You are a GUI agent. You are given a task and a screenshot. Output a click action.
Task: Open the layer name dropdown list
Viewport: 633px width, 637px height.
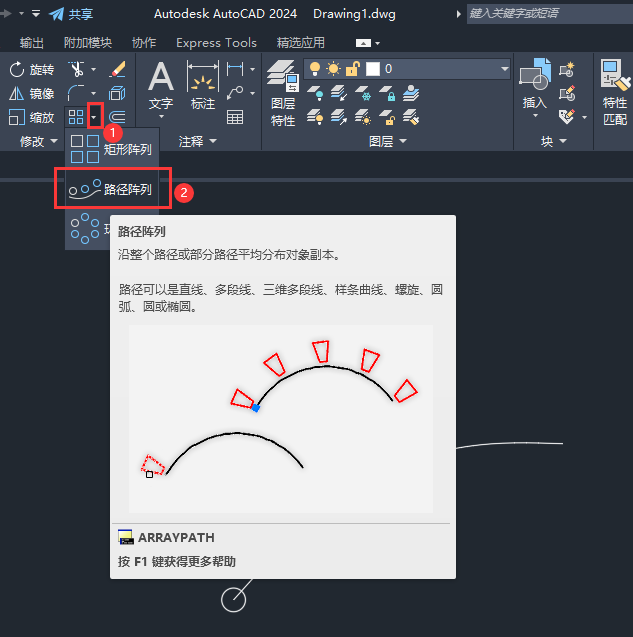pyautogui.click(x=504, y=69)
